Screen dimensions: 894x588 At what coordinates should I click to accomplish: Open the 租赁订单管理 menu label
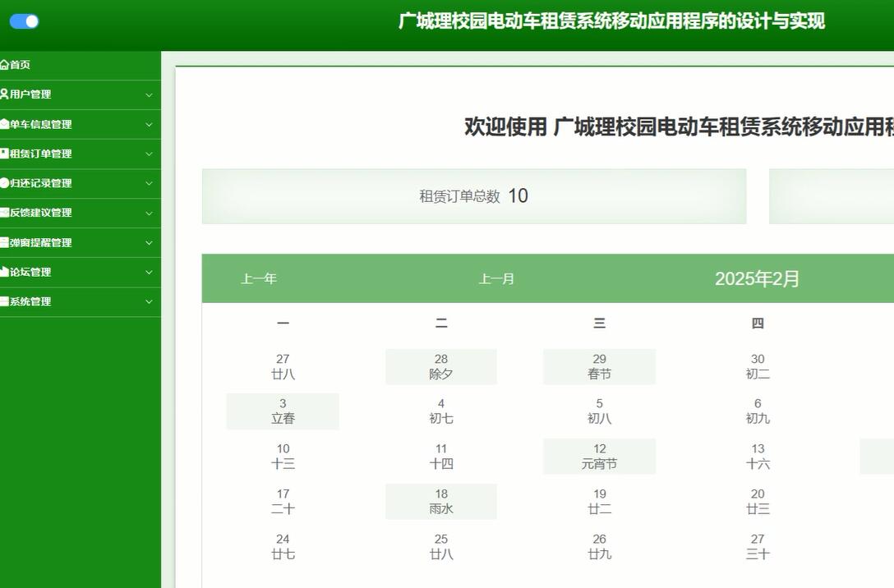click(40, 154)
